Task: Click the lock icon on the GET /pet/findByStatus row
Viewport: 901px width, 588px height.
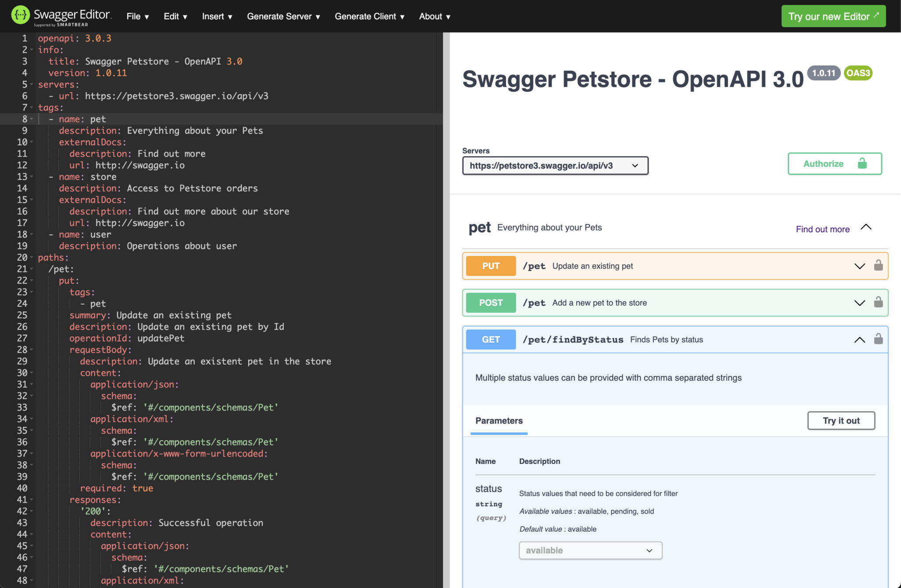Action: 878,339
